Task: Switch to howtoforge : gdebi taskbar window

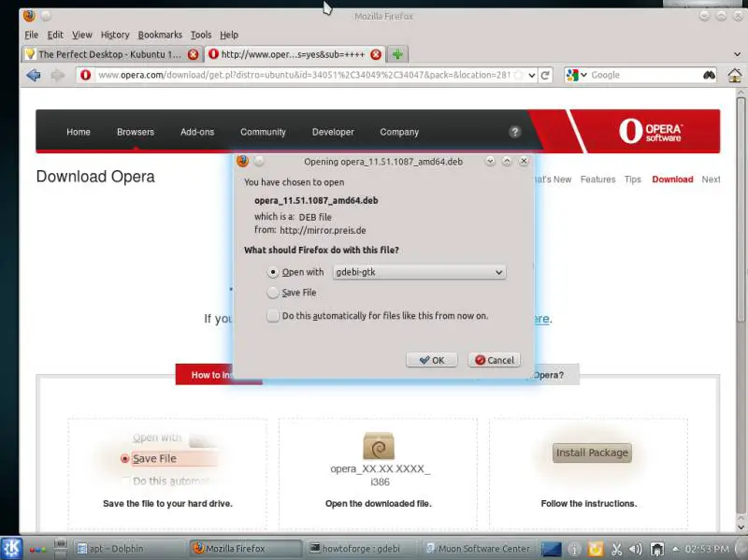Action: click(x=361, y=549)
